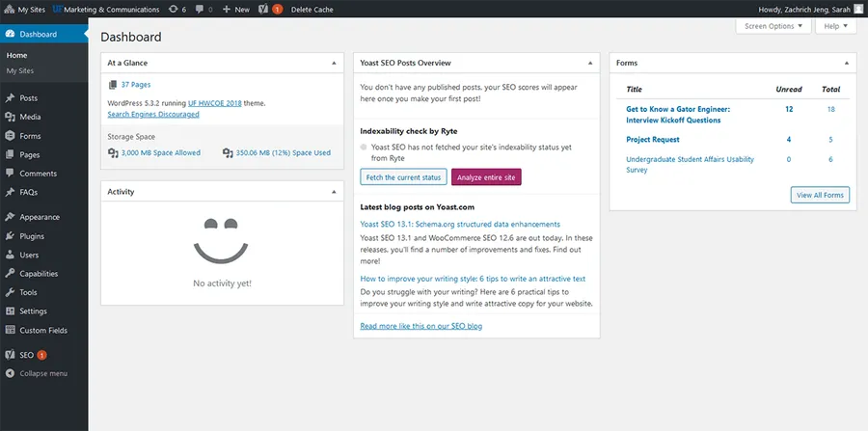Collapse the Activity widget

point(334,192)
